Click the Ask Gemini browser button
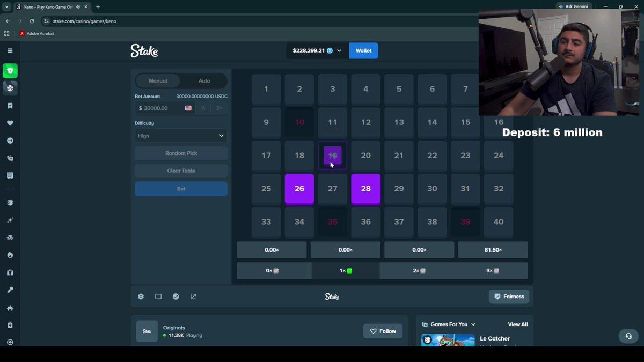 (x=573, y=6)
